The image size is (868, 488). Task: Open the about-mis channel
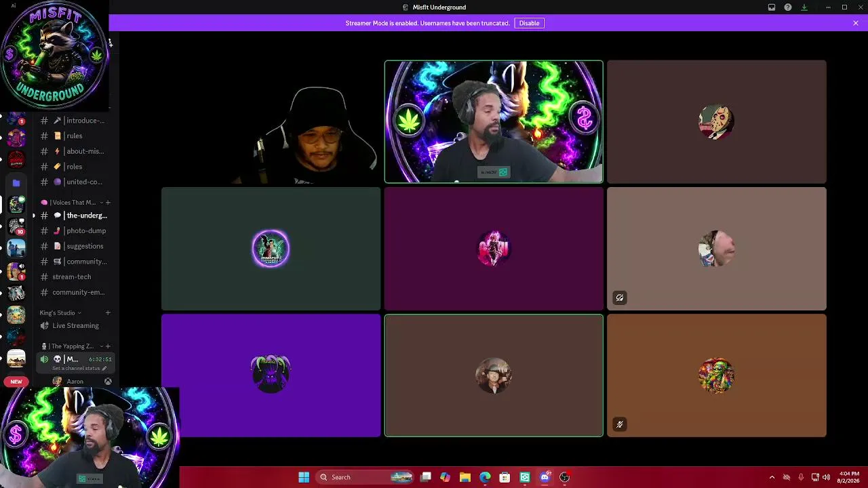click(x=75, y=151)
